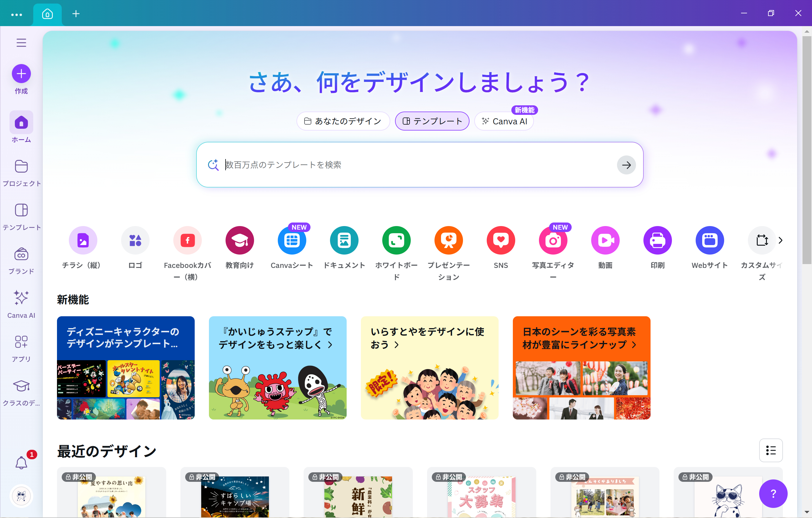Open the ブランド kit icon
The height and width of the screenshot is (518, 812).
pyautogui.click(x=21, y=254)
